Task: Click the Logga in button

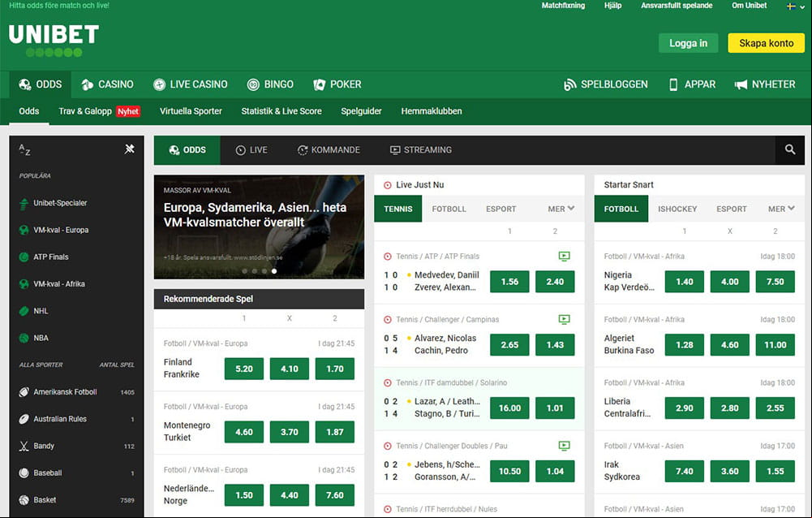Action: [688, 43]
